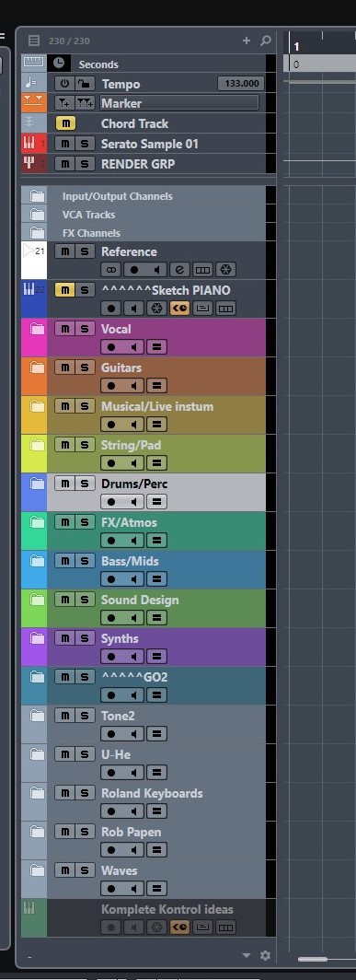The image size is (356, 980).
Task: Open edit channel settings on Reference track
Action: [x=180, y=269]
